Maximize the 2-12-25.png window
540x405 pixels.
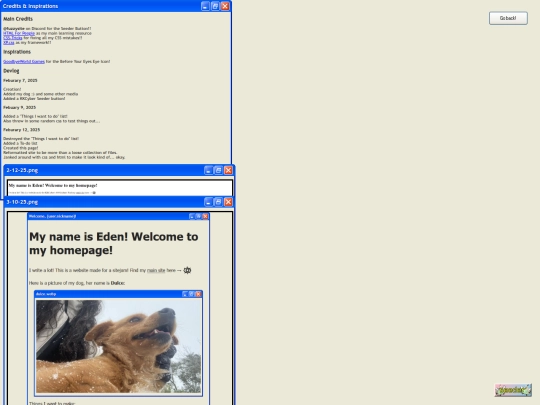pos(218,170)
